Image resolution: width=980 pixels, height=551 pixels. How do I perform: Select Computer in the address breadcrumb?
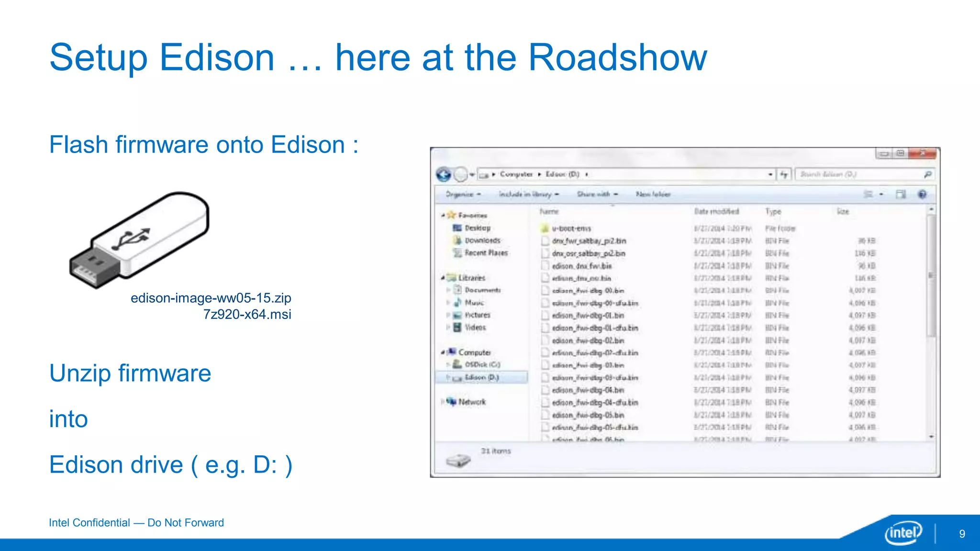pyautogui.click(x=516, y=174)
